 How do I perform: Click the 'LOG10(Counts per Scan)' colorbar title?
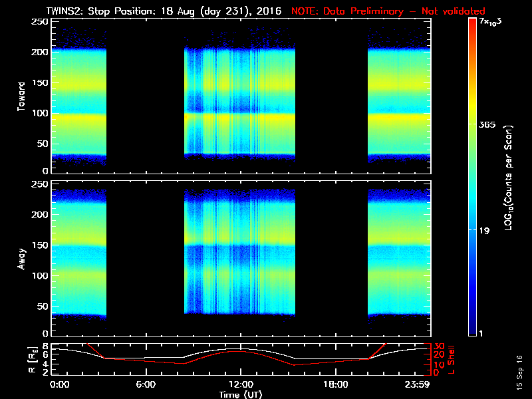pos(509,178)
